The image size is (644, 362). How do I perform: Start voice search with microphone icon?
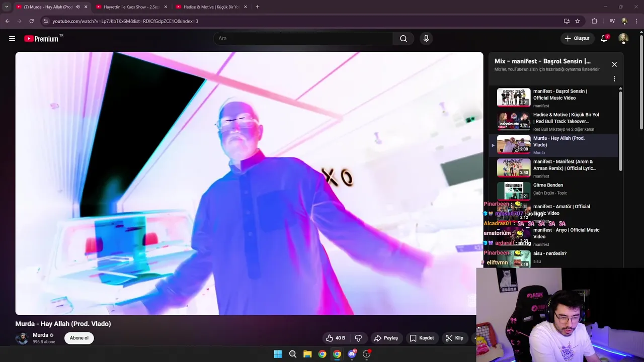(426, 39)
